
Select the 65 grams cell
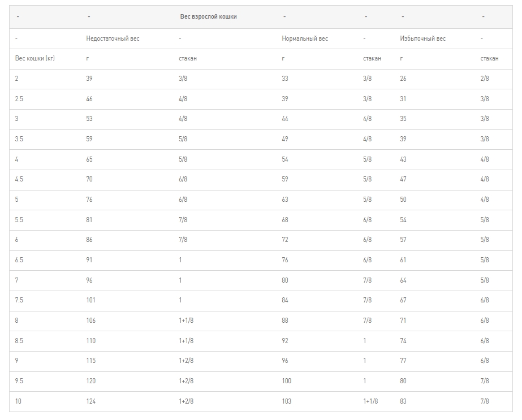pyautogui.click(x=89, y=159)
